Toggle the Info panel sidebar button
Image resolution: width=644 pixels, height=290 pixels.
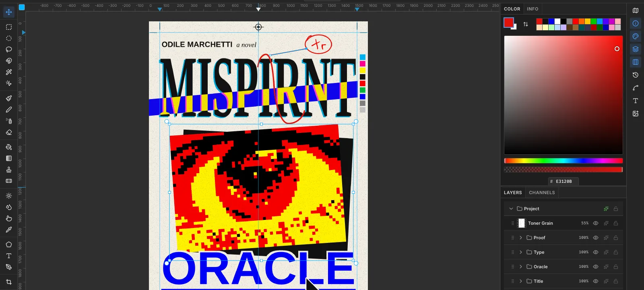(x=636, y=23)
